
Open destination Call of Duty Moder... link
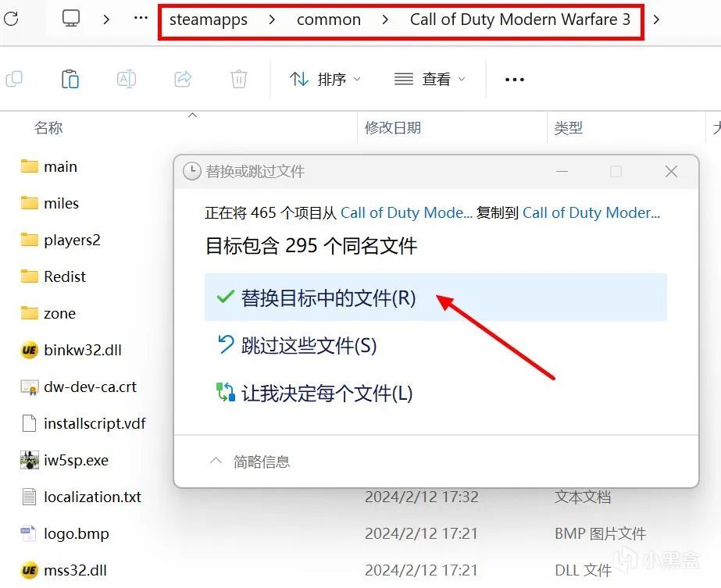(591, 213)
